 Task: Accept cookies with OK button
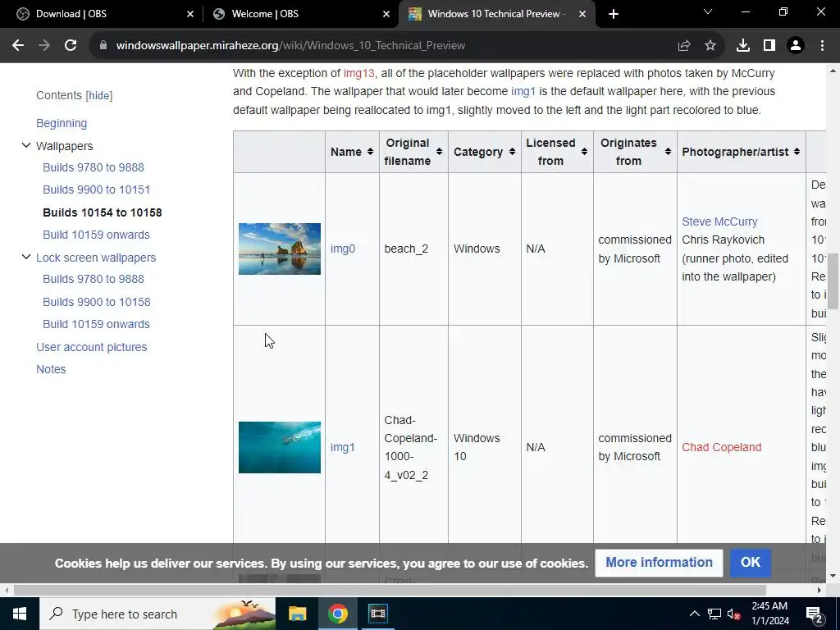point(751,563)
